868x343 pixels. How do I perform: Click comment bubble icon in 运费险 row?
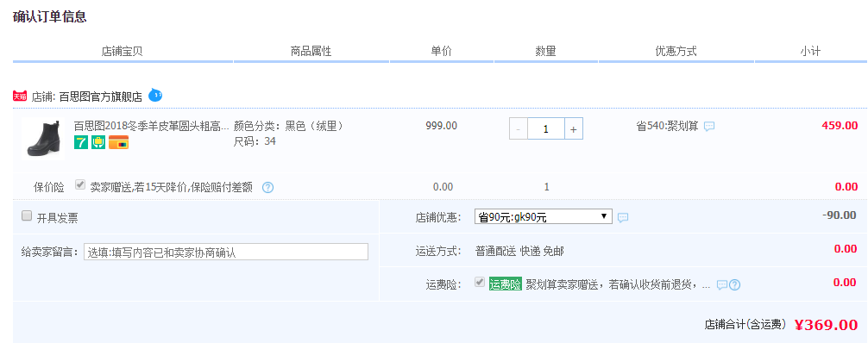coord(722,285)
